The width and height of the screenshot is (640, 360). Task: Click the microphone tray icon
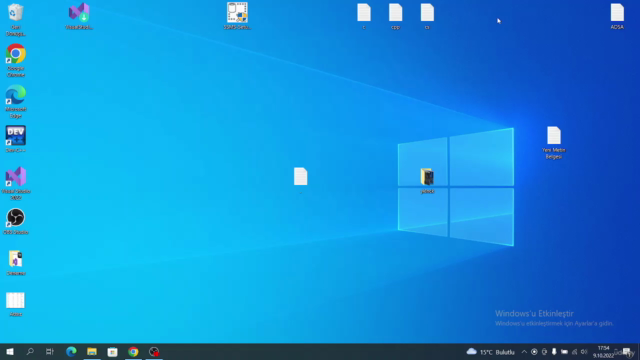click(x=554, y=352)
